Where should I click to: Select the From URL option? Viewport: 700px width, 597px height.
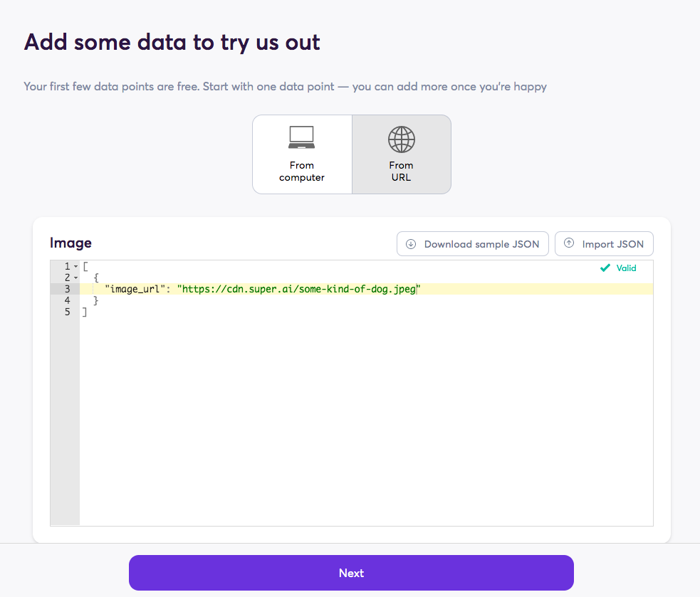point(402,154)
